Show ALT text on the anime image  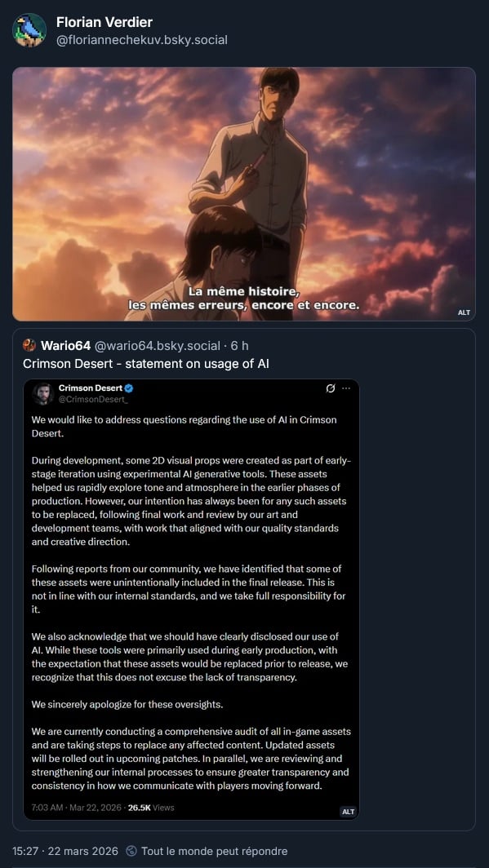coord(464,312)
